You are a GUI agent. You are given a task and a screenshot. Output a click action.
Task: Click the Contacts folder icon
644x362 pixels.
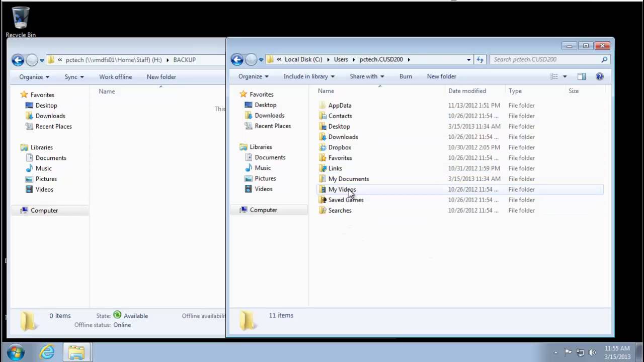pyautogui.click(x=323, y=116)
